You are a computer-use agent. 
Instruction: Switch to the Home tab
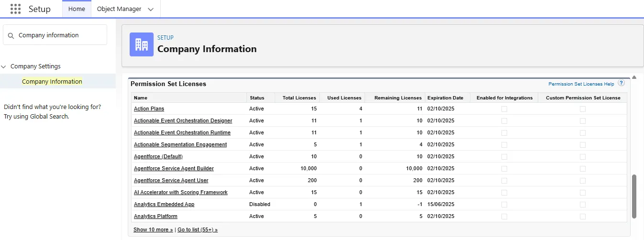pyautogui.click(x=77, y=9)
